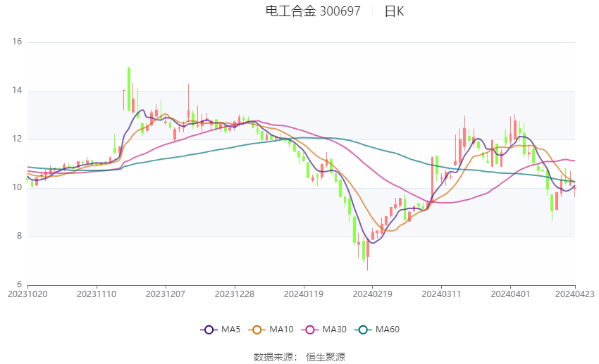Click the 20231020 date axis label
This screenshot has width=599, height=364.
(x=27, y=294)
